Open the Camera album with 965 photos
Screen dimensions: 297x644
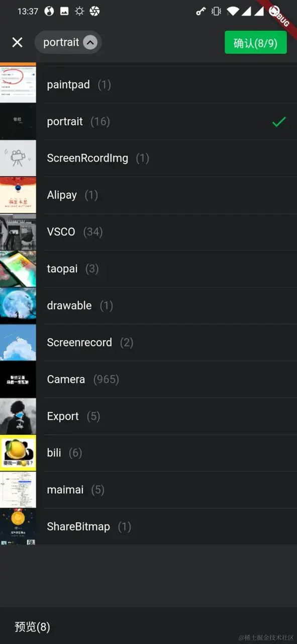pos(148,379)
